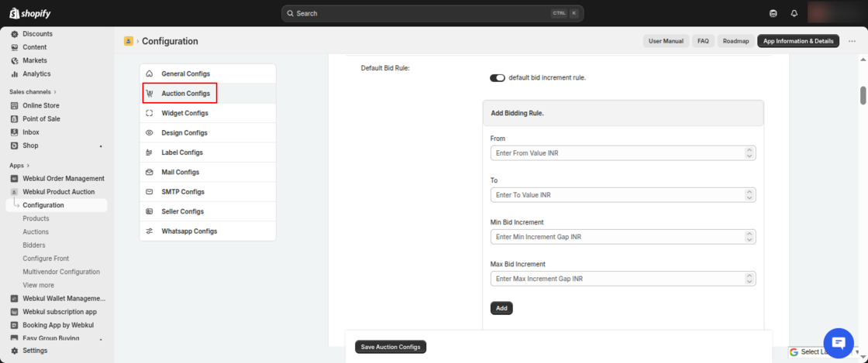
Task: Open Configure Front in sidebar
Action: 46,258
